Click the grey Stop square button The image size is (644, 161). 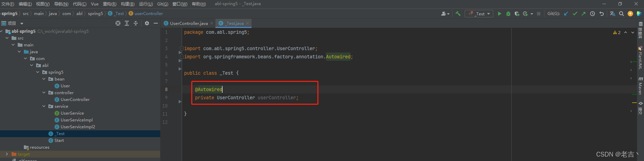[x=539, y=14]
